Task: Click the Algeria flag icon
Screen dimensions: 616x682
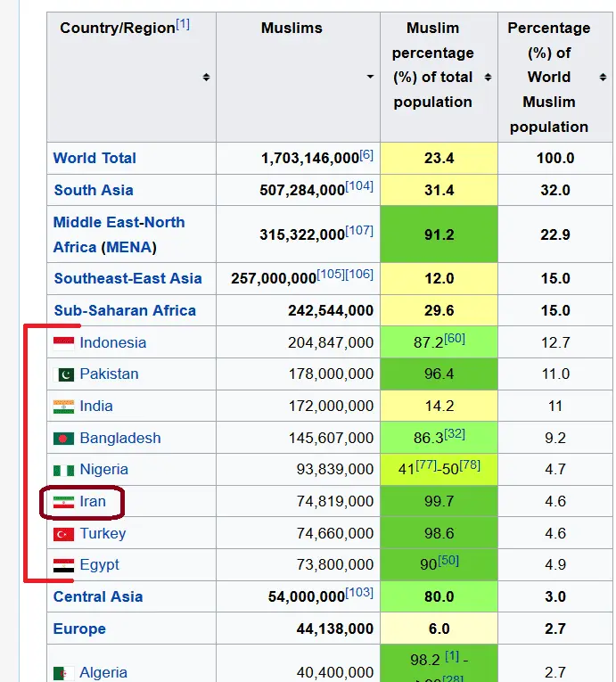Action: click(x=63, y=673)
